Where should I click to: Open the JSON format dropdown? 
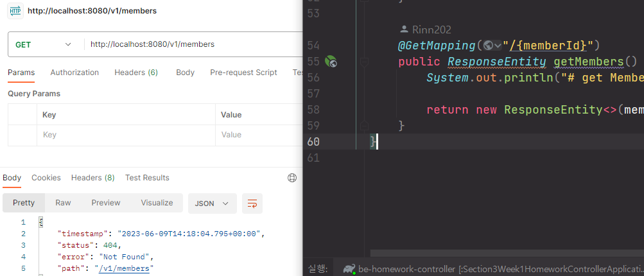(x=213, y=203)
